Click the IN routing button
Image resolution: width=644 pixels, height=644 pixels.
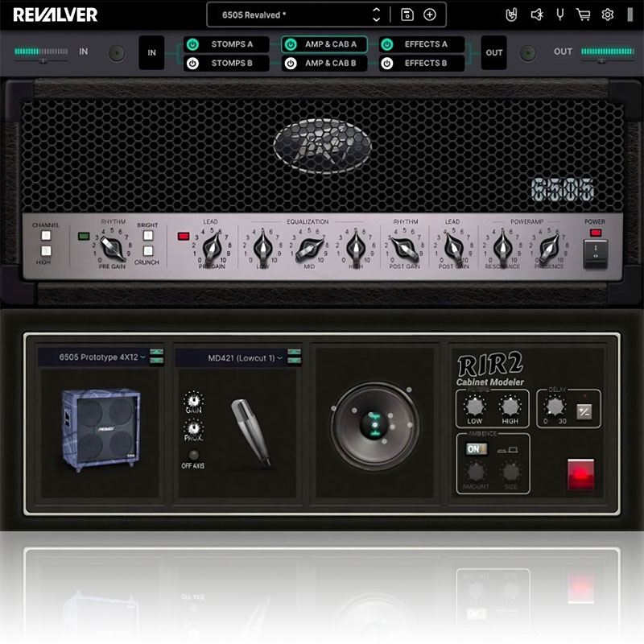pos(151,53)
